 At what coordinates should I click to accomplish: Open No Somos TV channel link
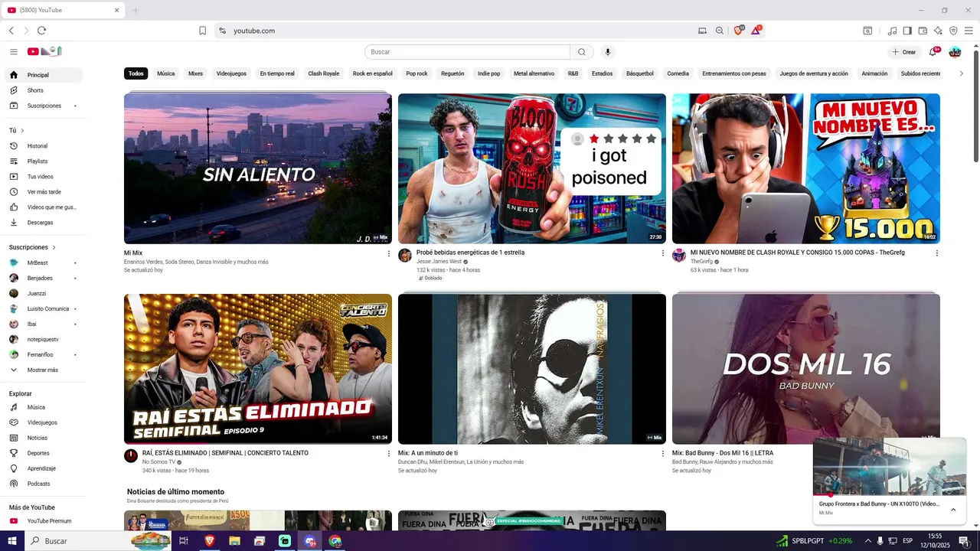(x=158, y=462)
